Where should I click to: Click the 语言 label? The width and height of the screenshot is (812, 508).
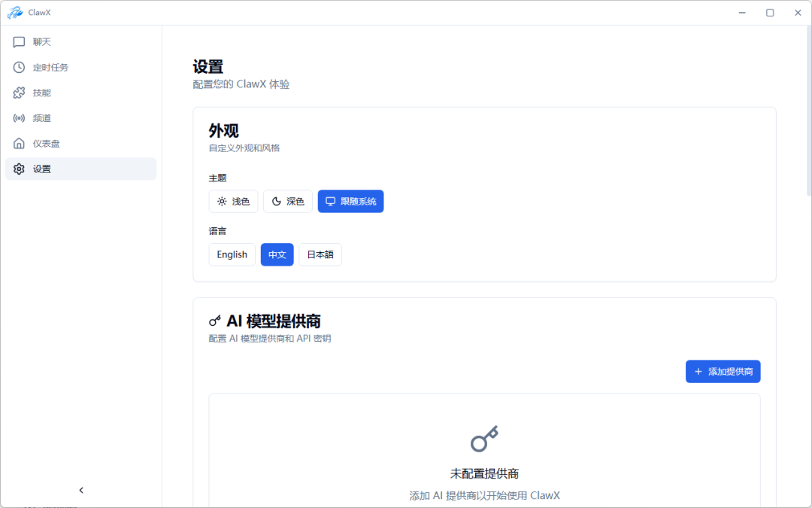coord(217,231)
